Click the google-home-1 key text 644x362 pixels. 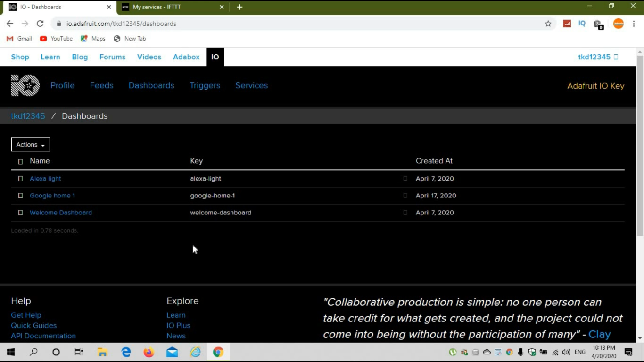tap(213, 196)
